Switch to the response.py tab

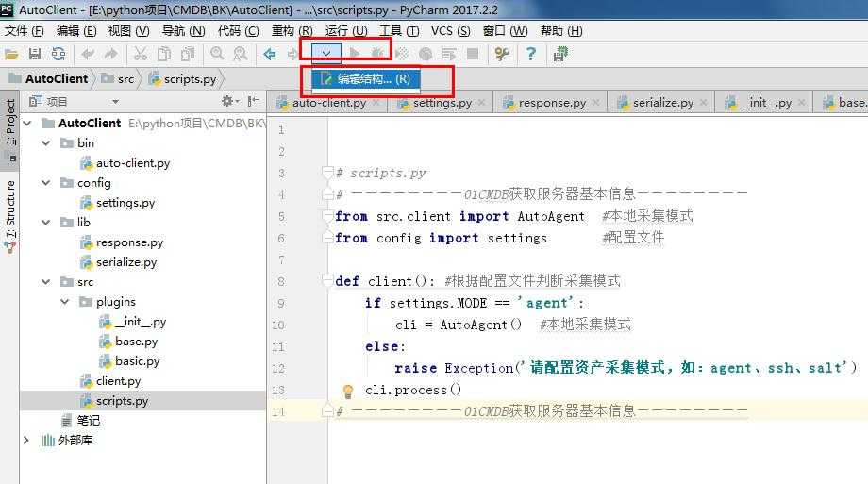[552, 103]
